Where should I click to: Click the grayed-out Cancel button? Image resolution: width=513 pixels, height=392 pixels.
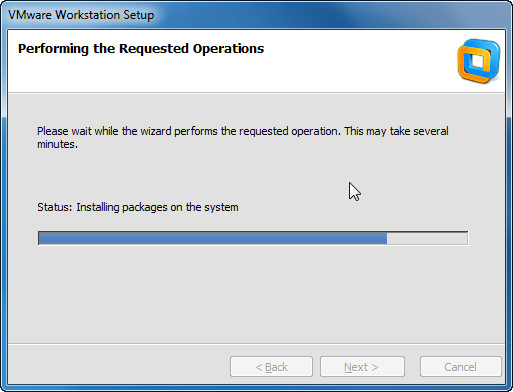pos(461,367)
